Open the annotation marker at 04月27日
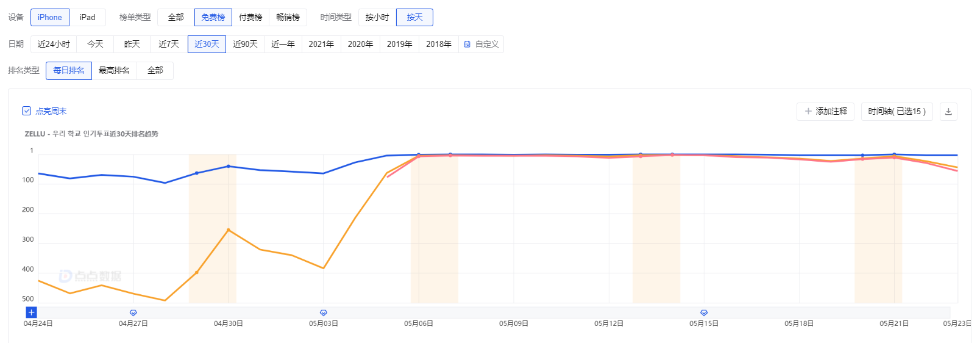 (x=133, y=312)
